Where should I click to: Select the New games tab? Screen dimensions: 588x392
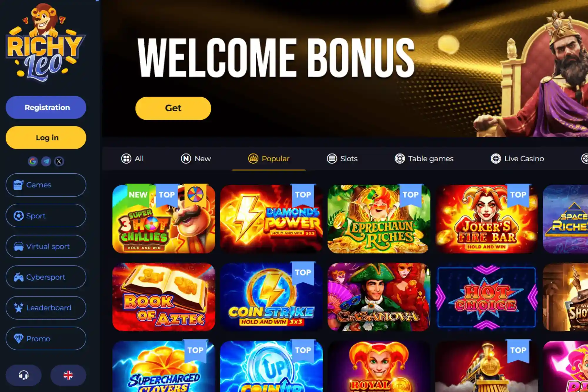(x=196, y=159)
